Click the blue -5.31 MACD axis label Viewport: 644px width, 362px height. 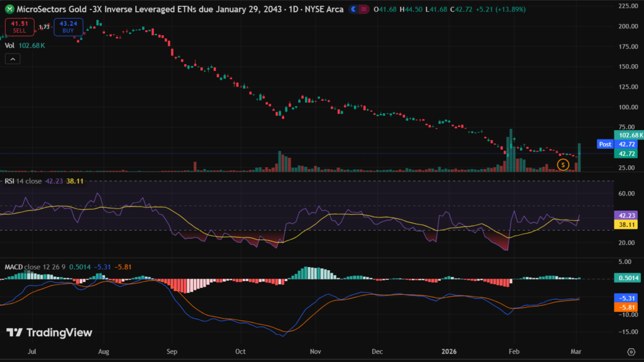coord(627,298)
